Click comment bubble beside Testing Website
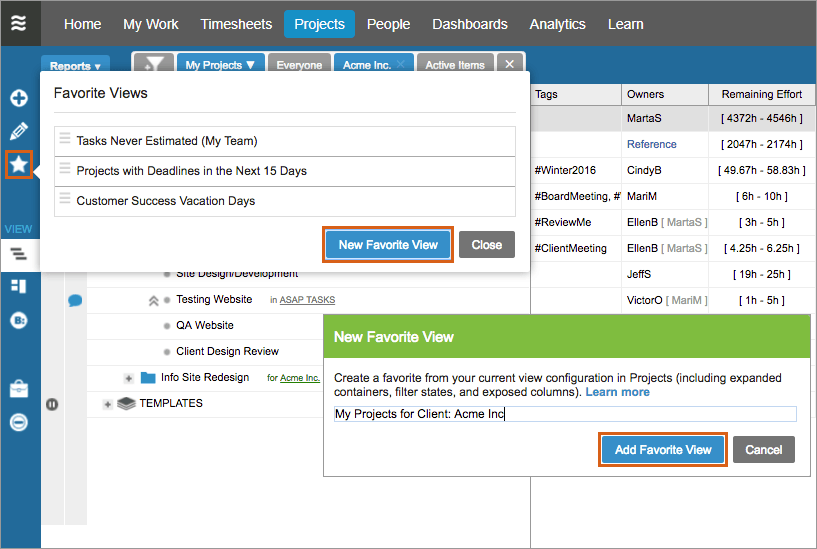Image resolution: width=817 pixels, height=549 pixels. coord(75,300)
